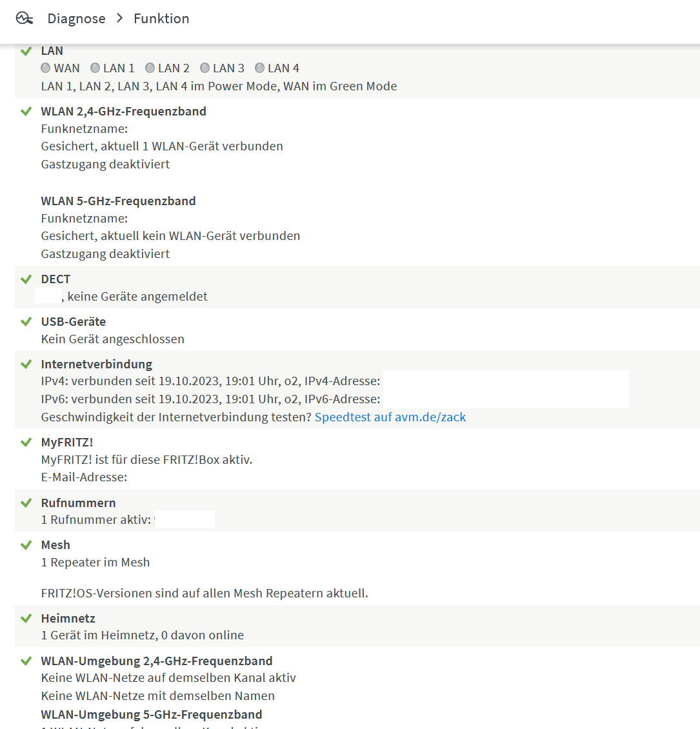The width and height of the screenshot is (700, 729).
Task: Click the LAN 1 port status indicator
Action: point(95,68)
